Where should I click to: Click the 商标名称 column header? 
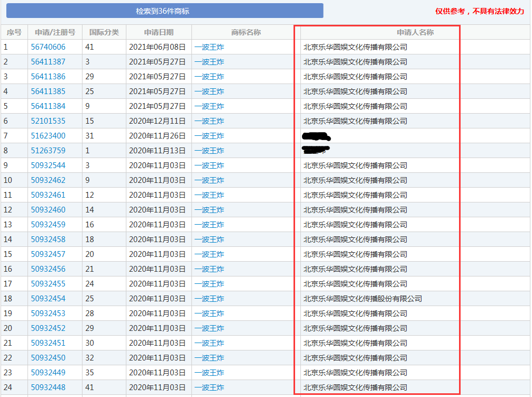coord(246,32)
